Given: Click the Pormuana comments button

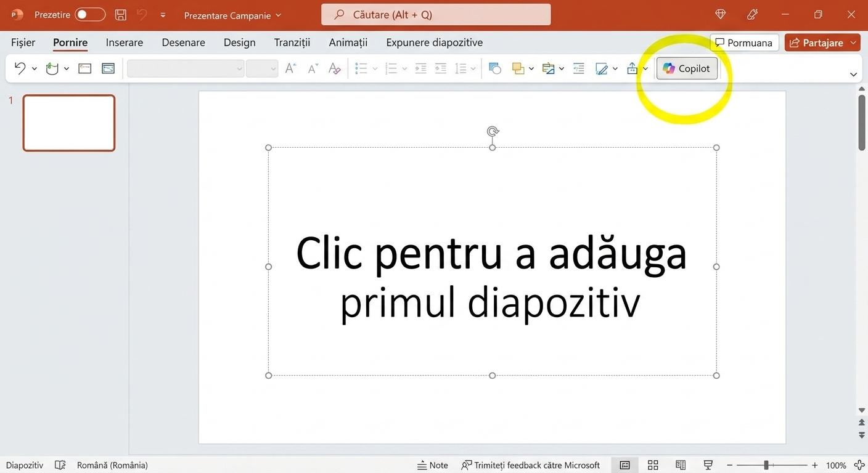Looking at the screenshot, I should tap(744, 42).
